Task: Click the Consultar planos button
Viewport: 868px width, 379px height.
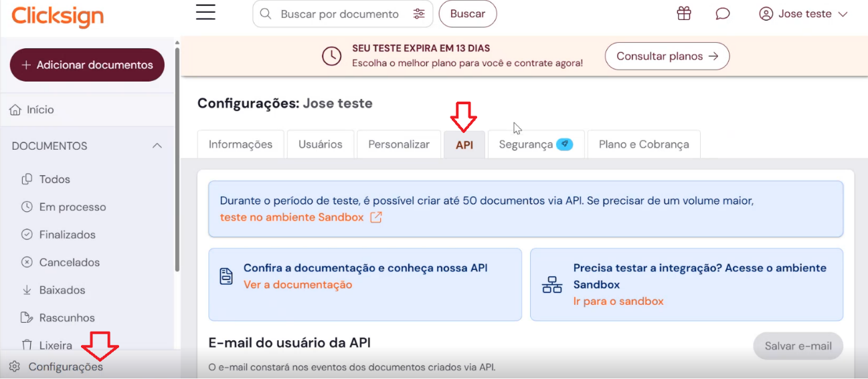Action: (x=667, y=56)
